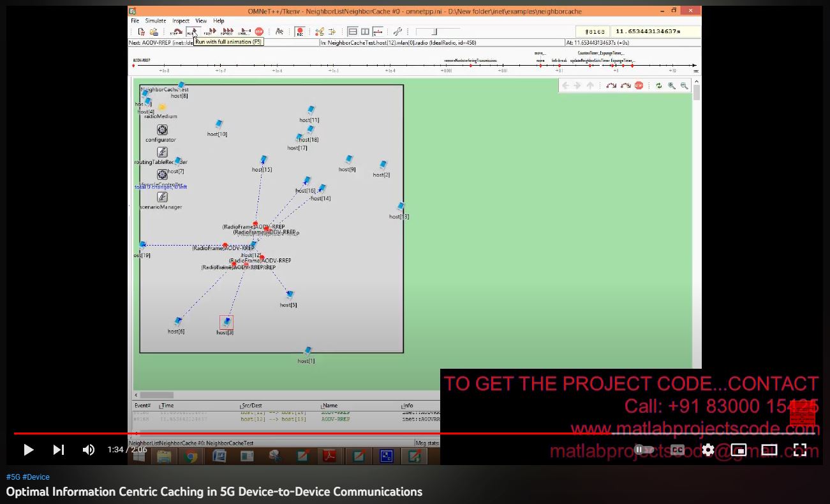Click the Name column header in log
This screenshot has height=504, width=830.
coord(330,406)
